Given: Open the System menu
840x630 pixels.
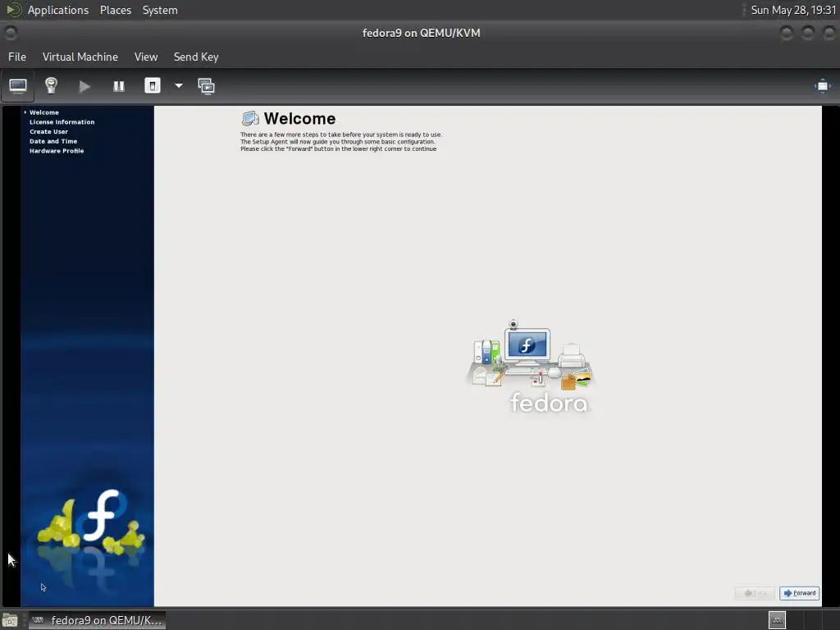Looking at the screenshot, I should (x=160, y=10).
